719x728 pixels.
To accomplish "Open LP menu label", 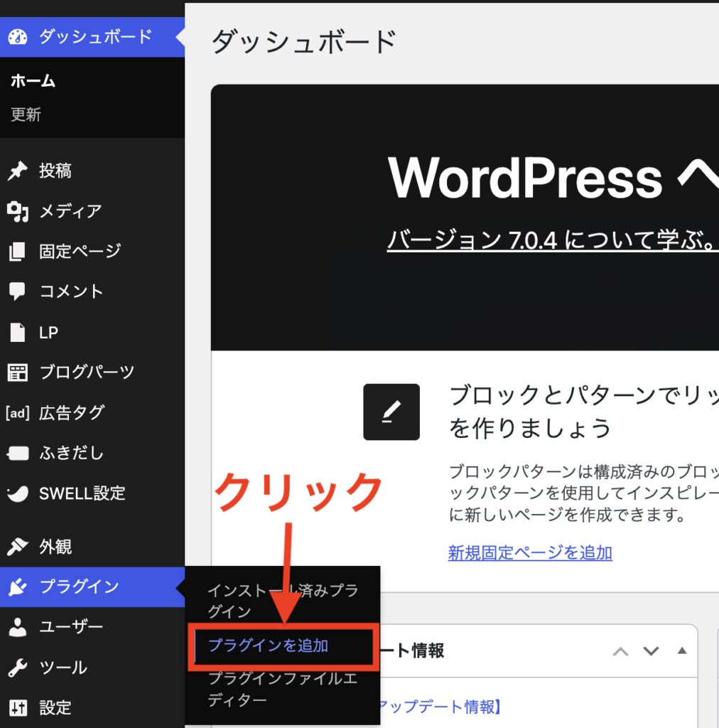I will pyautogui.click(x=48, y=333).
